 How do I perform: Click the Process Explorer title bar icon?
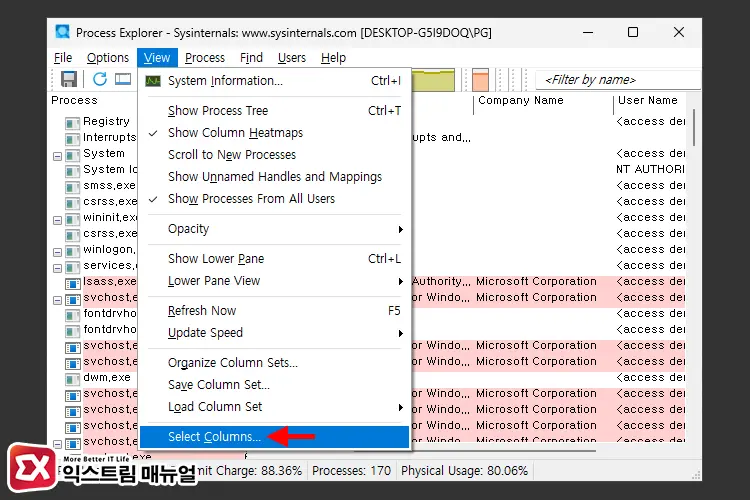click(x=63, y=32)
